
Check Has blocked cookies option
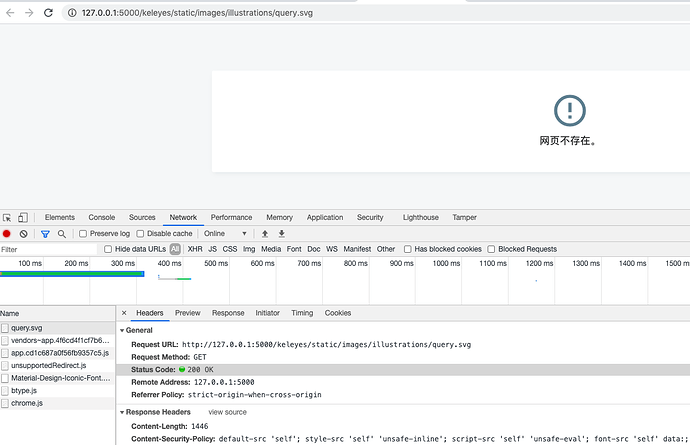point(407,249)
